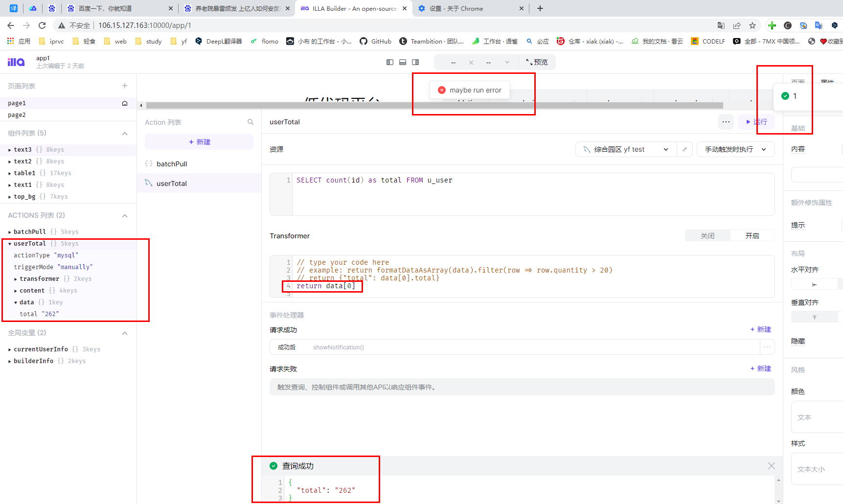Add a new page with plus icon
The width and height of the screenshot is (843, 504).
(125, 86)
